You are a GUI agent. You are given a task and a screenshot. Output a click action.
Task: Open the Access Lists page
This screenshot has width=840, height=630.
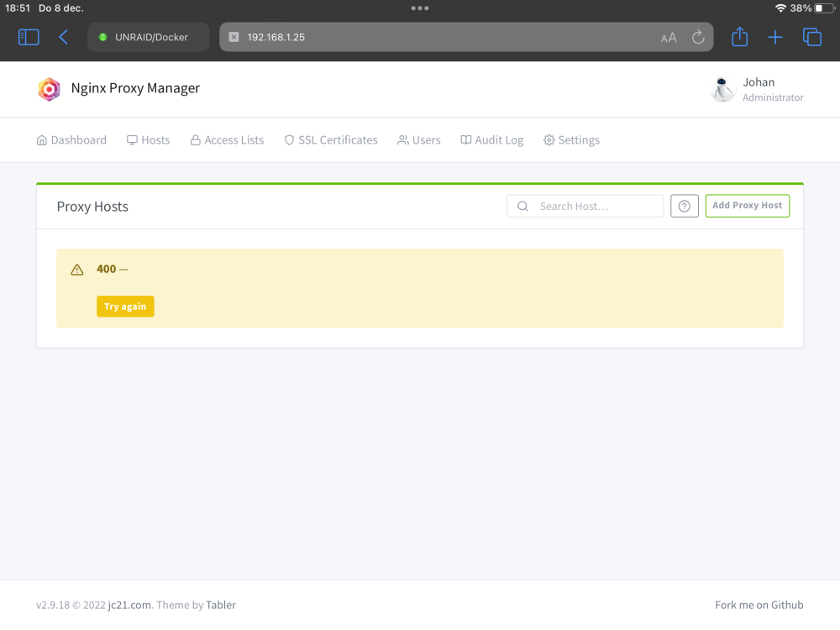point(227,139)
